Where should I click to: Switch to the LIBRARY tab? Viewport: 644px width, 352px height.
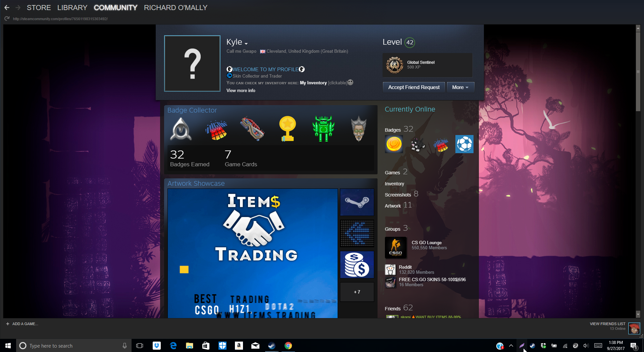(x=72, y=7)
